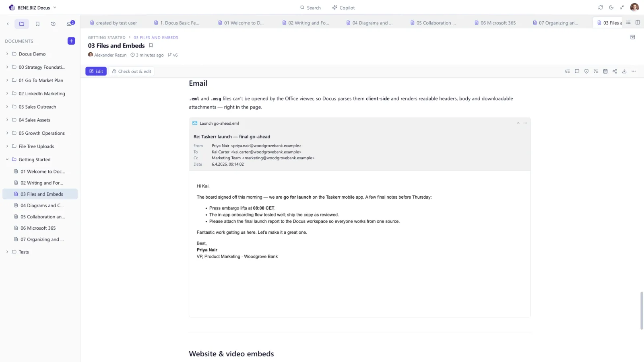Collapse the Getting Started folder
The image size is (644, 362).
(7, 159)
